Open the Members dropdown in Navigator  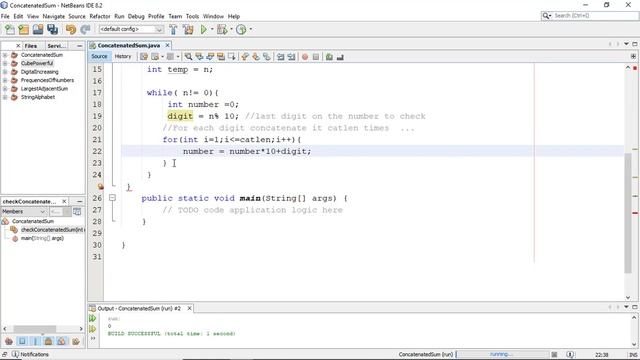coord(24,211)
